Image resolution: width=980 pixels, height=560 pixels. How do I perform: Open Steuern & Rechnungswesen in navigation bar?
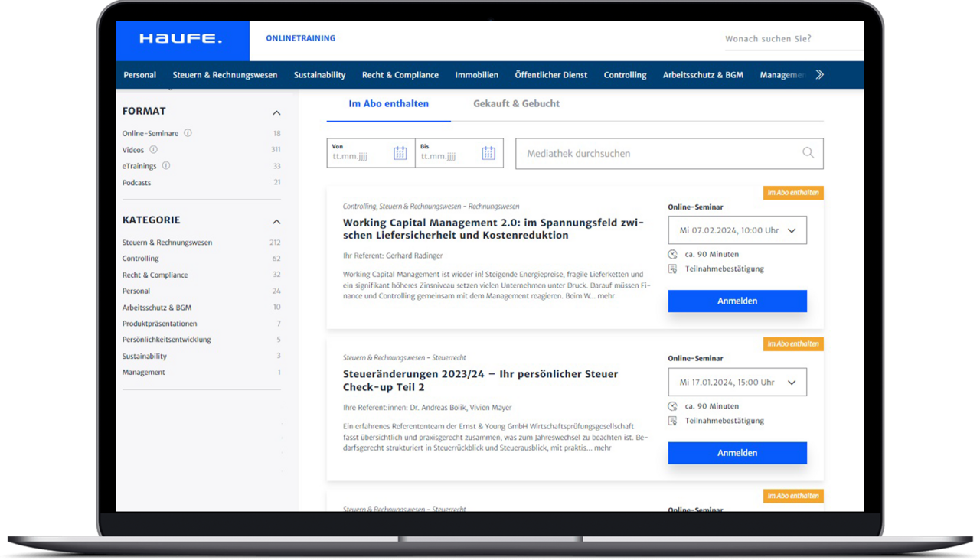pyautogui.click(x=224, y=75)
